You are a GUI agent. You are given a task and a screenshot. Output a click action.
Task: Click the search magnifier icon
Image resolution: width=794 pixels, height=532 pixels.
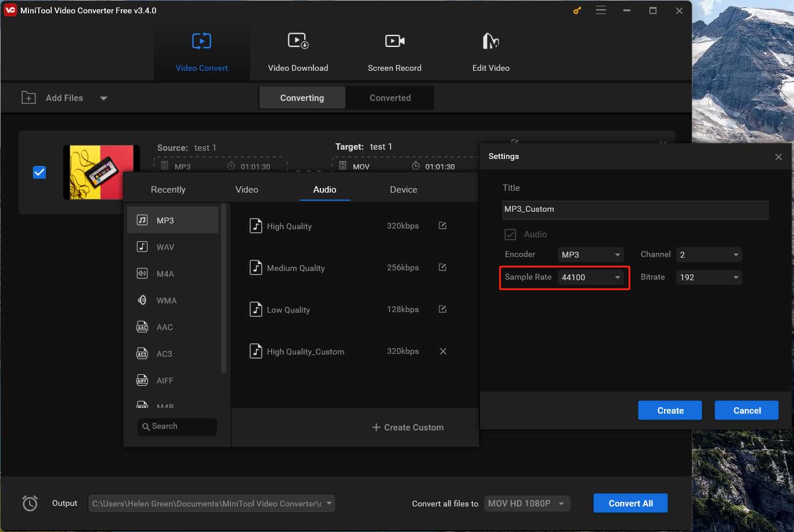(x=146, y=426)
